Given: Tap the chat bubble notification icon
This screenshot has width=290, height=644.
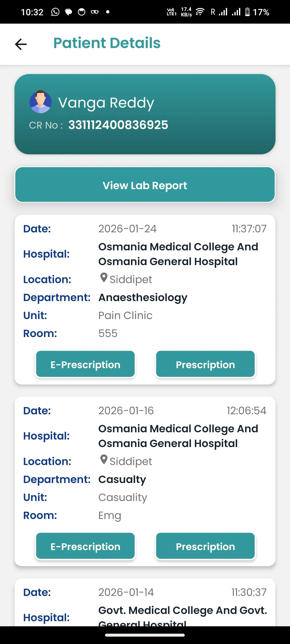Looking at the screenshot, I should pos(68,12).
